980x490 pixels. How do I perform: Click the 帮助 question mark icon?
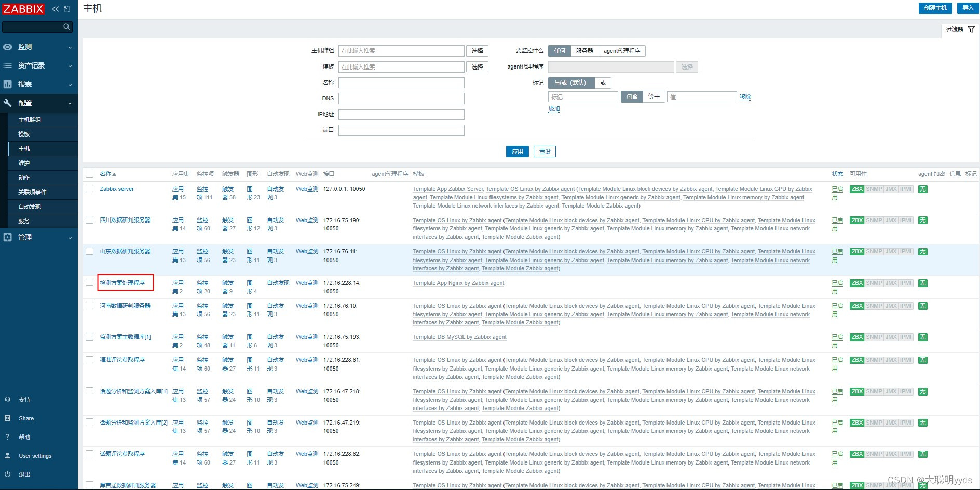[x=7, y=437]
